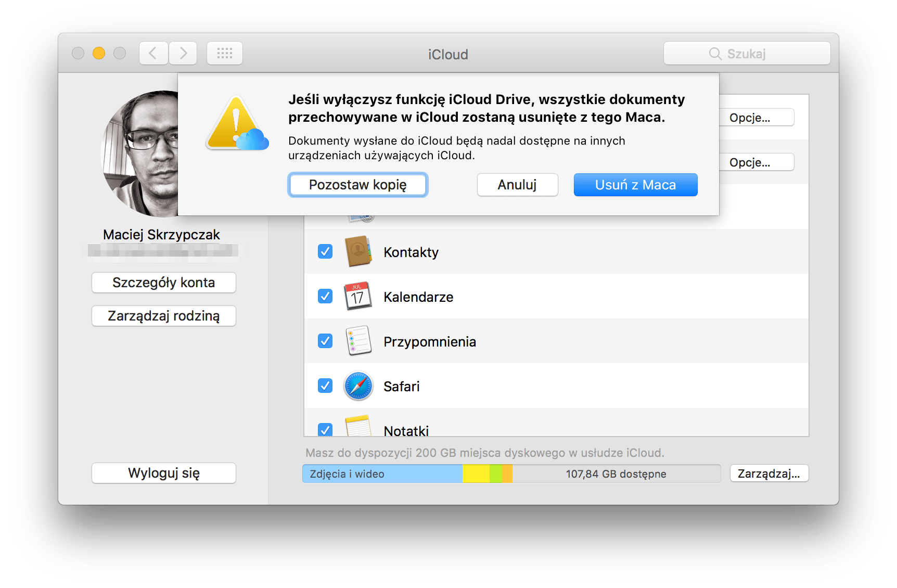Open Szczegóły konta

pyautogui.click(x=164, y=283)
